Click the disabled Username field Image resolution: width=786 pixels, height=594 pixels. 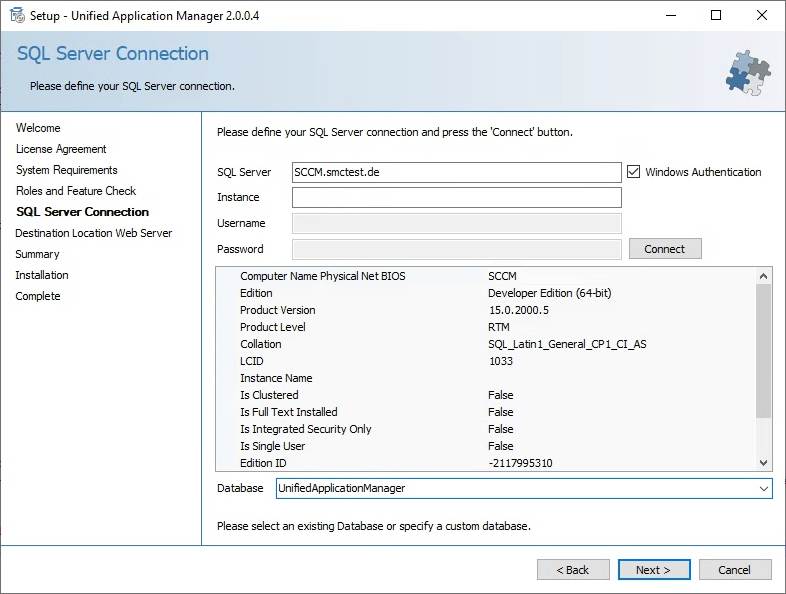coord(457,224)
